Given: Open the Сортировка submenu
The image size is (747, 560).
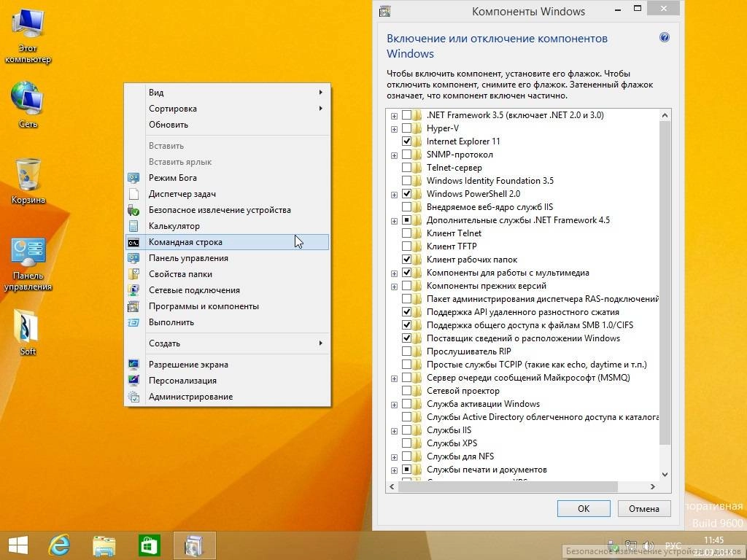Looking at the screenshot, I should (228, 109).
